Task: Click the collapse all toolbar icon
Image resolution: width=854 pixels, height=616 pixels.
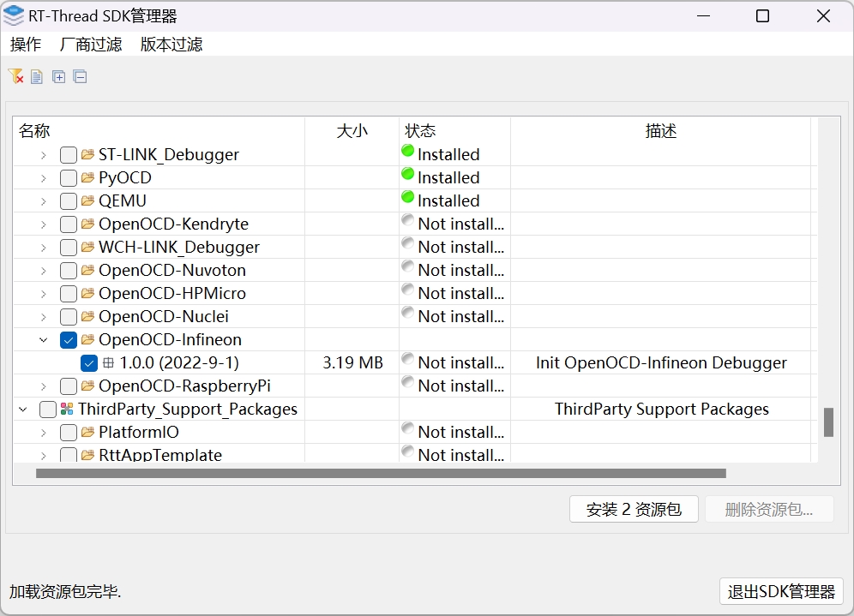Action: click(x=80, y=77)
